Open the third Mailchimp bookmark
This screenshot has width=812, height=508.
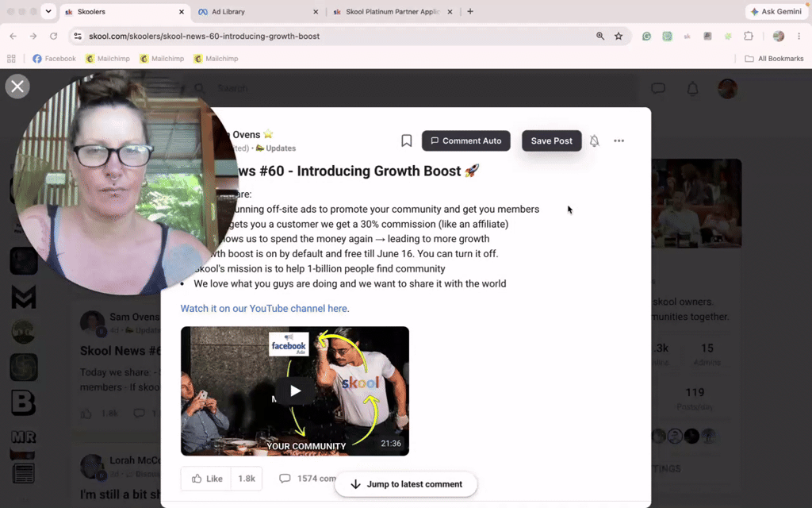pos(216,59)
